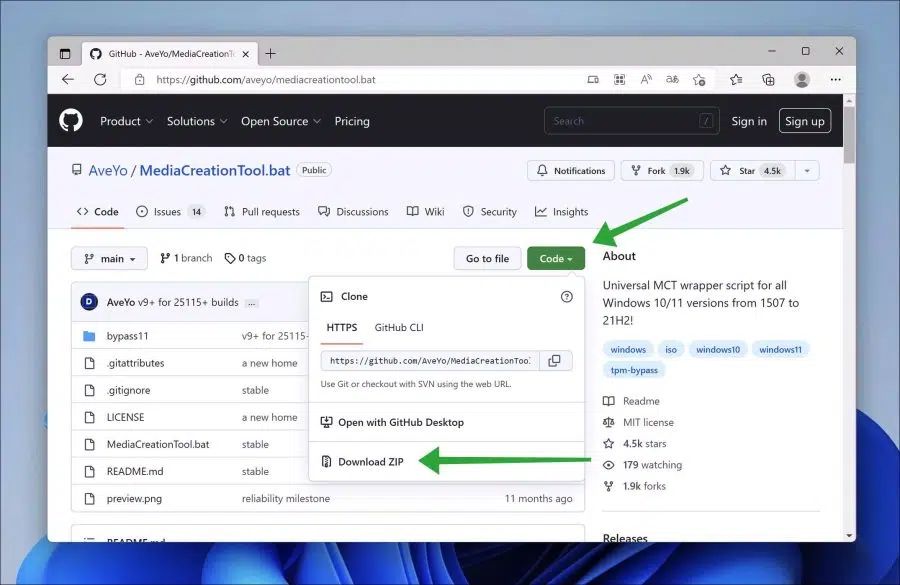Click the Go to file button
Screen dimensions: 900x585
tap(487, 258)
